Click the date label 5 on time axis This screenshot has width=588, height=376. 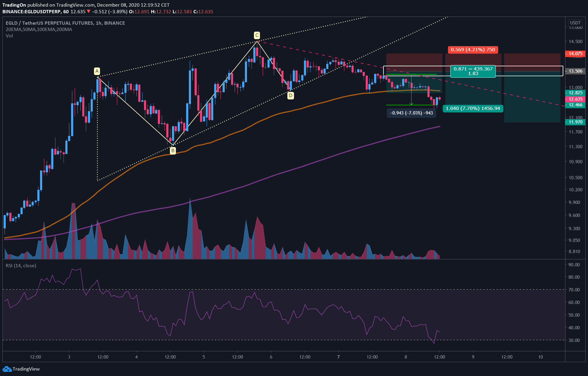[204, 357]
